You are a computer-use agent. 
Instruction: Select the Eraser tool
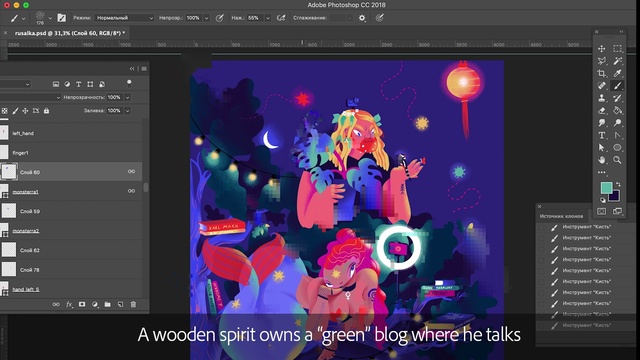[602, 111]
